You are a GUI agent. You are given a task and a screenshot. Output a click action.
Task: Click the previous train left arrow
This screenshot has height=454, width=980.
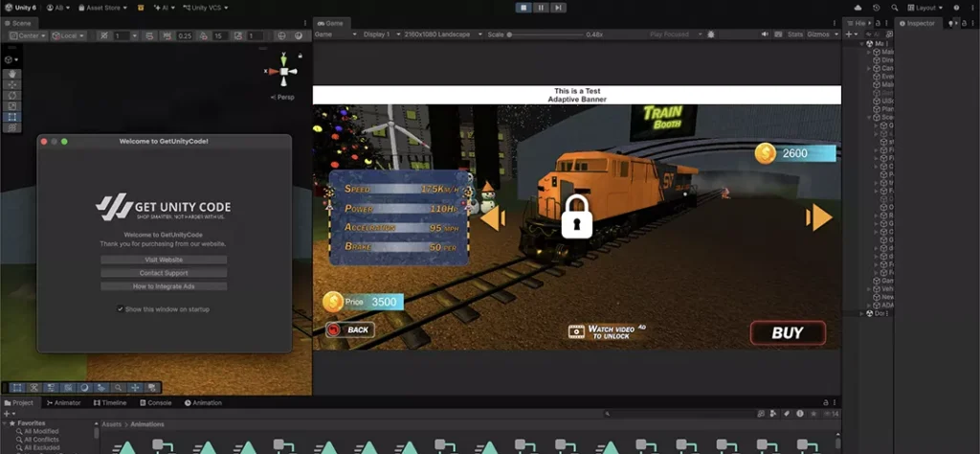pyautogui.click(x=493, y=217)
